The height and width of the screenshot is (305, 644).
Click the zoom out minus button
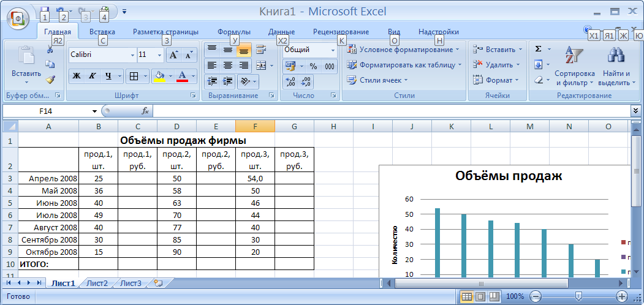click(x=536, y=296)
